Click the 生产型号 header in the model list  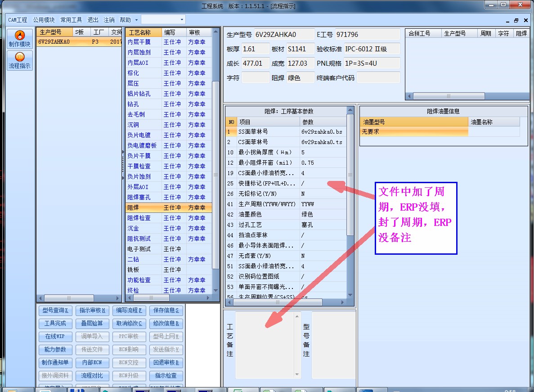pyautogui.click(x=54, y=32)
